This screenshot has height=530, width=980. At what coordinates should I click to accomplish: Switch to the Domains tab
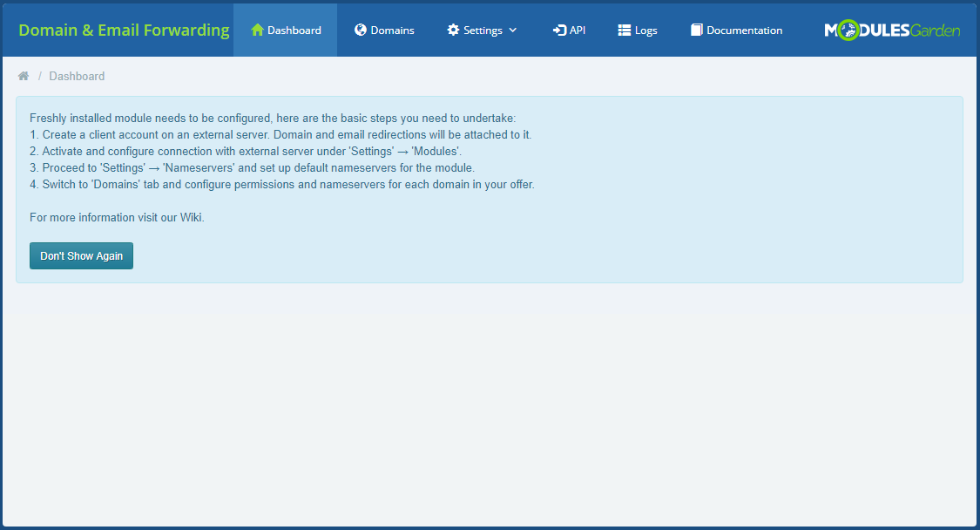(x=393, y=30)
